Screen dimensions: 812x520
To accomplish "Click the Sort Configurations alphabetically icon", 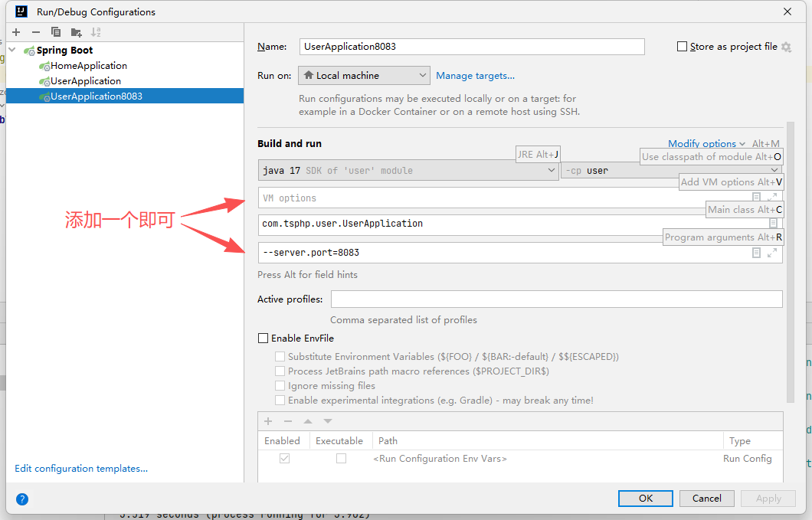I will (96, 32).
